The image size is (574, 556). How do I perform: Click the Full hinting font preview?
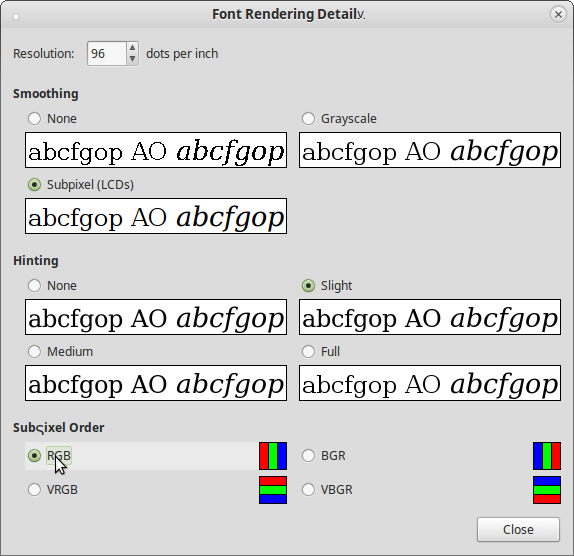coord(430,383)
